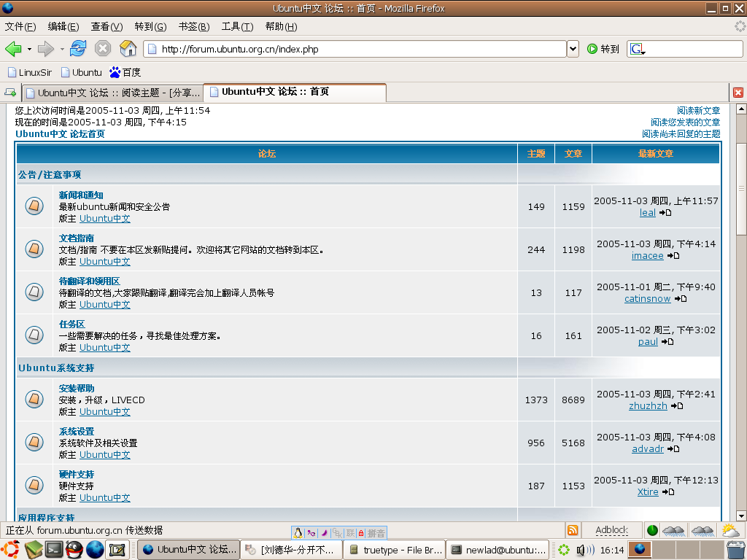Screen dimensions: 747x560
Task: Click the sunny weather forecast icon
Action: (729, 530)
